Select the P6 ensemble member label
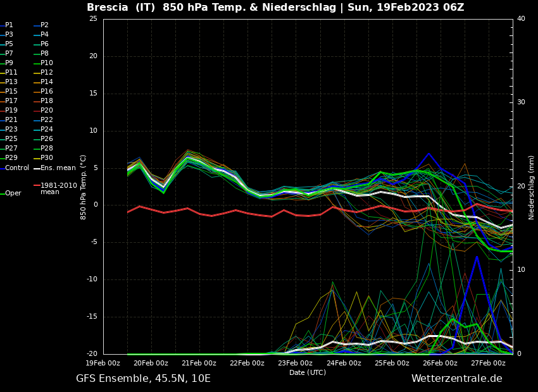538x392 pixels. (x=44, y=44)
